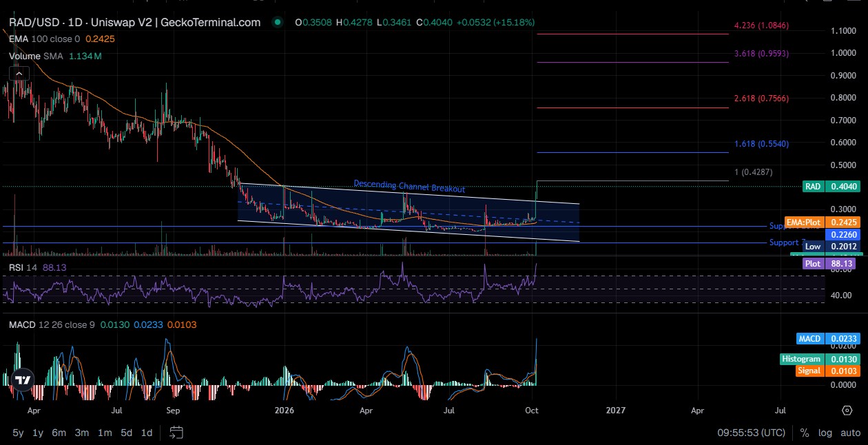Screen dimensions: 868x445
Task: Toggle percent scale mode
Action: point(805,433)
